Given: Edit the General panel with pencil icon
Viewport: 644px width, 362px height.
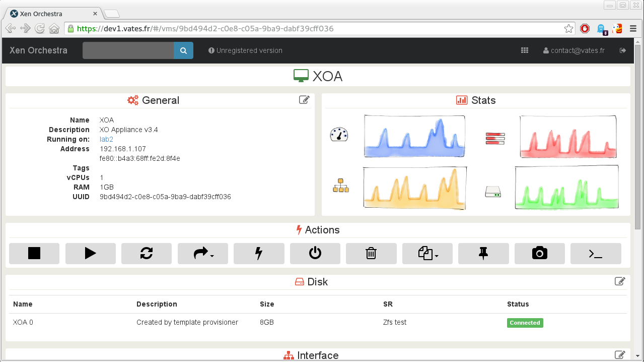Looking at the screenshot, I should (304, 100).
